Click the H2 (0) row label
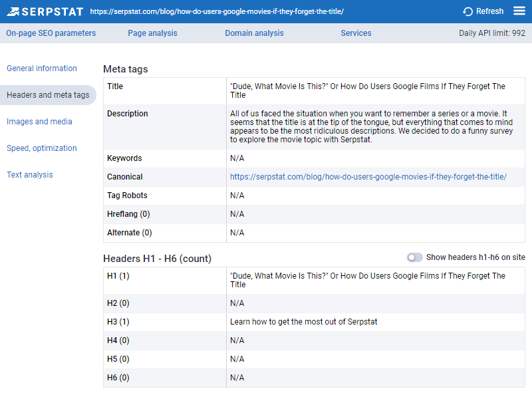 click(x=118, y=303)
